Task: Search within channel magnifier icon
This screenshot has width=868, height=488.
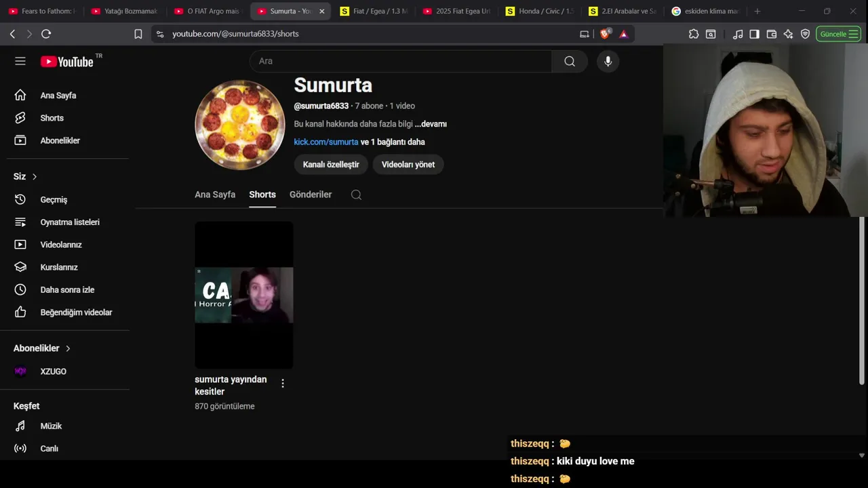Action: click(356, 195)
